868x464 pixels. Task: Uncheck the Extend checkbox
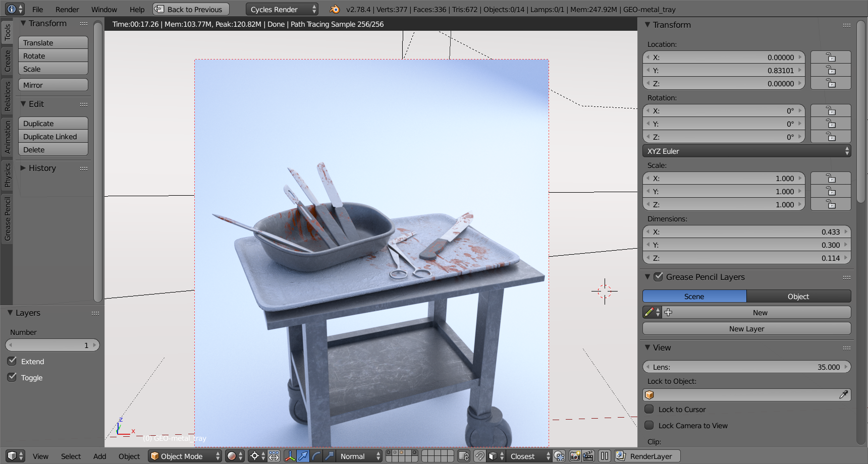pos(12,361)
